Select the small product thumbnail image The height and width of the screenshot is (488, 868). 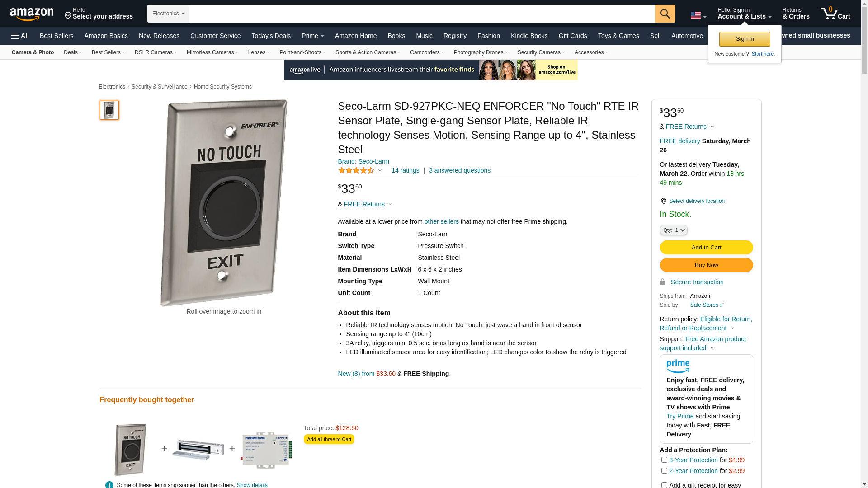[109, 110]
